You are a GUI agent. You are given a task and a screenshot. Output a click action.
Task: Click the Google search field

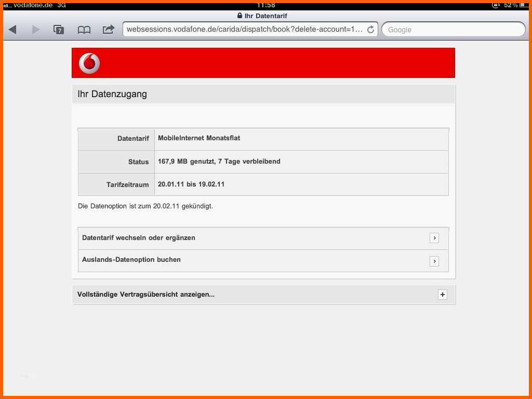pyautogui.click(x=453, y=30)
